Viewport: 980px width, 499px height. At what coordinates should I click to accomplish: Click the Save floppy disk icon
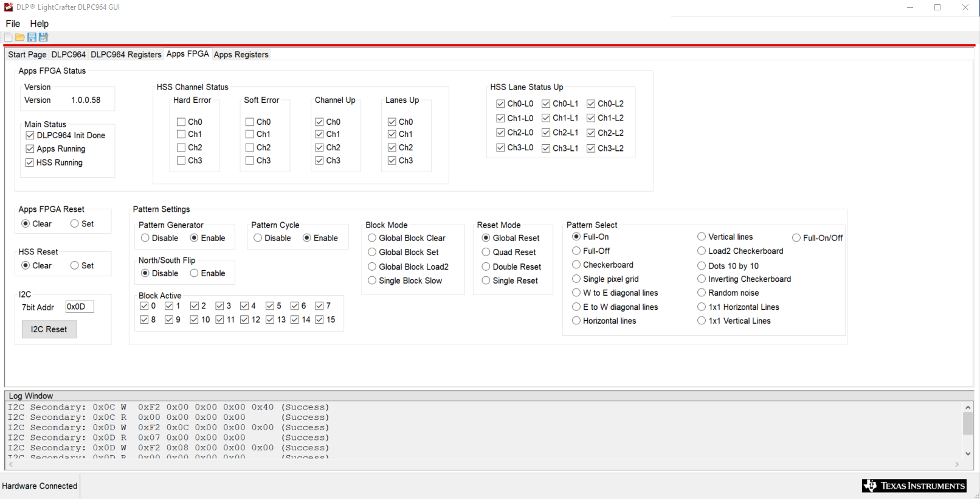[32, 37]
